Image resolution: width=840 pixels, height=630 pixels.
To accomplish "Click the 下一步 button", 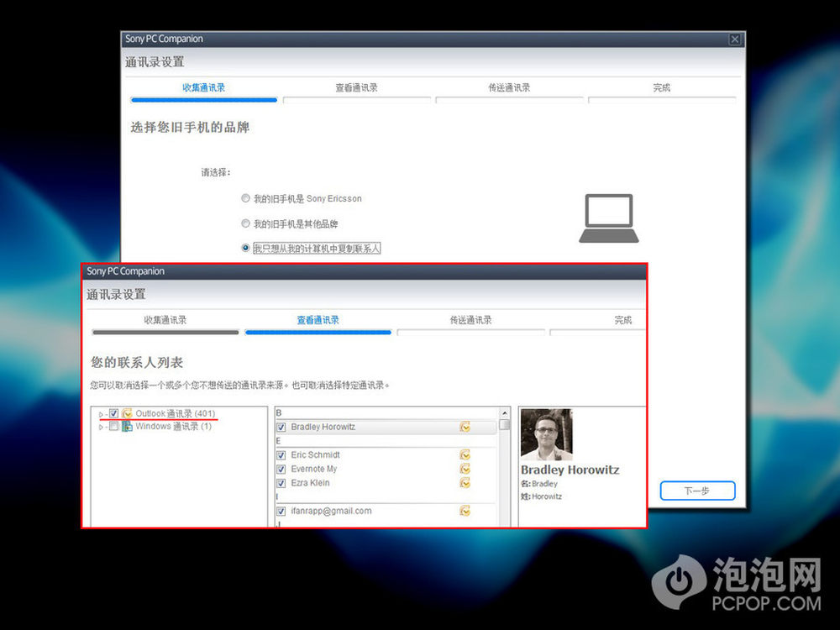I will coord(697,491).
